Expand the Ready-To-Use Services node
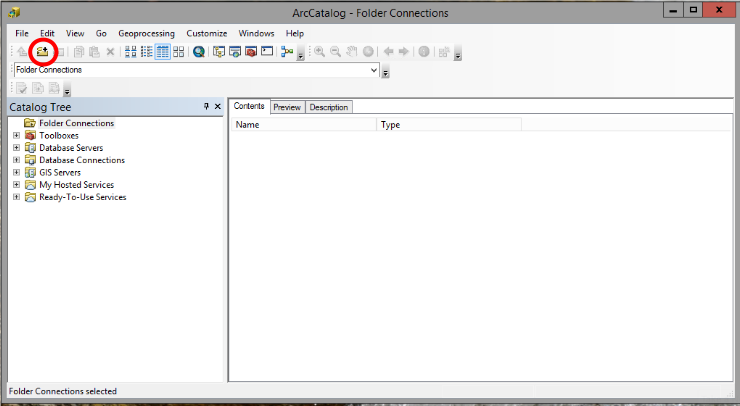 point(17,197)
